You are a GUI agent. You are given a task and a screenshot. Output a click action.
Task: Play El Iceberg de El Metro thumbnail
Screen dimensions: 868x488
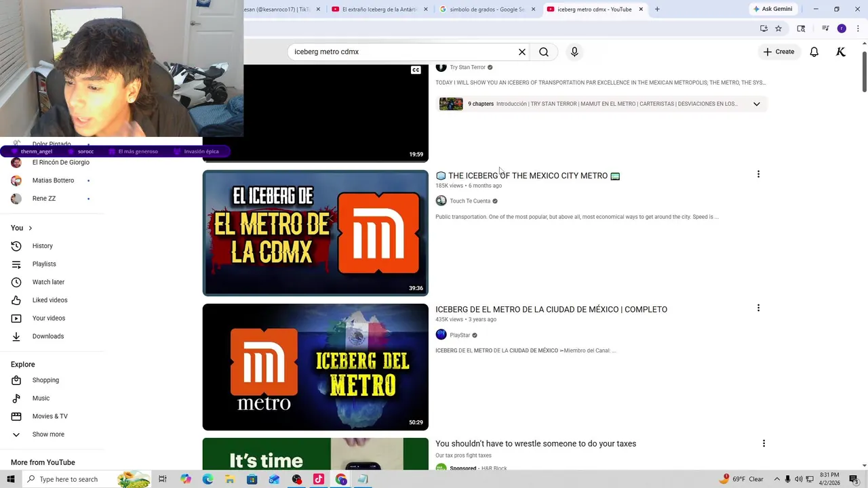[x=315, y=233]
